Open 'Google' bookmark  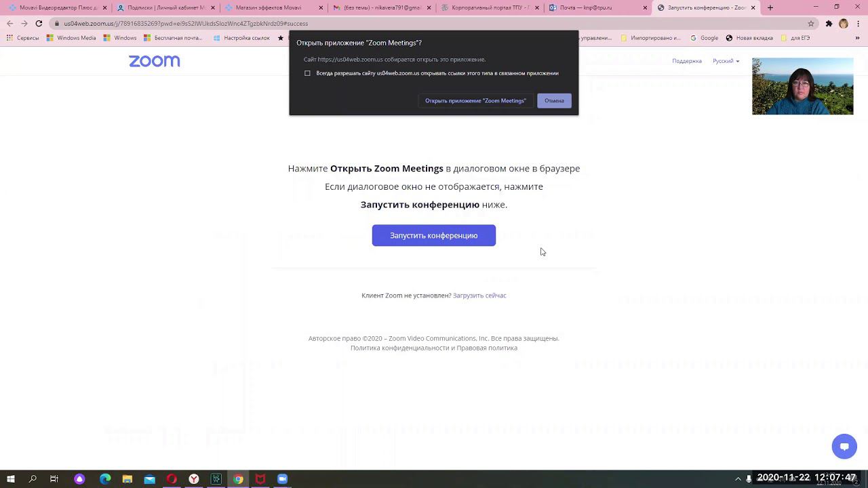pyautogui.click(x=704, y=38)
